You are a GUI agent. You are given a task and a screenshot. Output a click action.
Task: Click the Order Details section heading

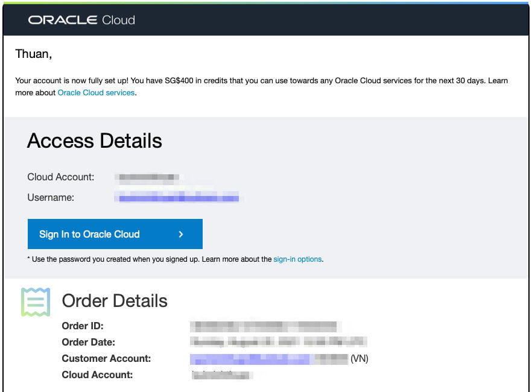coord(114,301)
